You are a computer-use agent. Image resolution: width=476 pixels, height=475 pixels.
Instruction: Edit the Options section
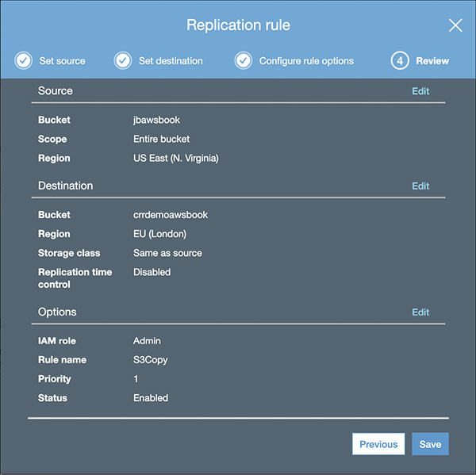[x=420, y=312]
